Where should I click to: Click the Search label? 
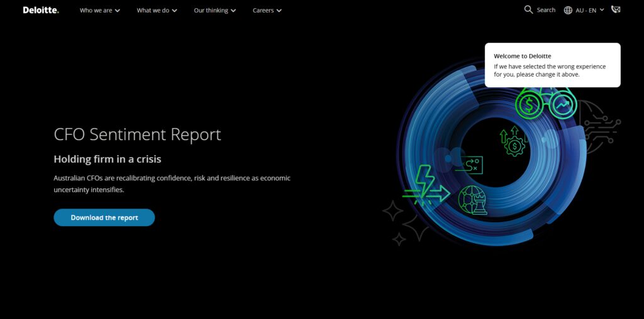pyautogui.click(x=546, y=10)
